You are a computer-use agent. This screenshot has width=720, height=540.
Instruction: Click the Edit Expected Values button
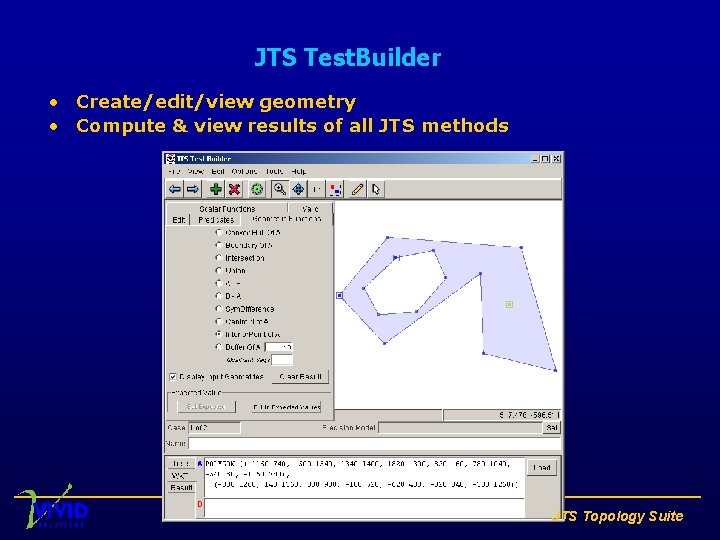coord(286,407)
